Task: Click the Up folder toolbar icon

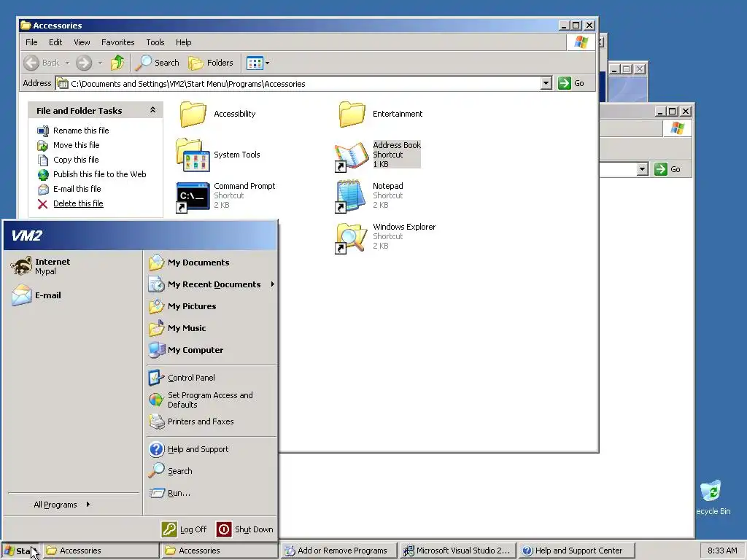Action: click(x=117, y=63)
